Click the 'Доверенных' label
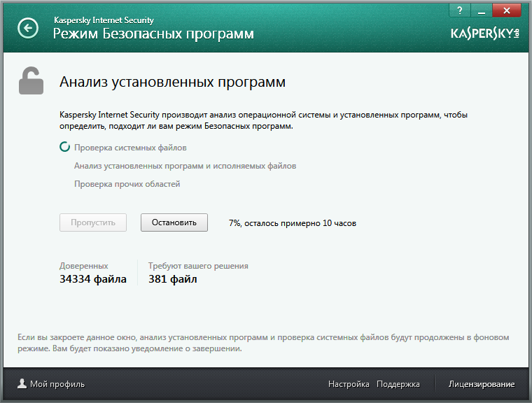Screen dimensions: 532x403 (84, 266)
